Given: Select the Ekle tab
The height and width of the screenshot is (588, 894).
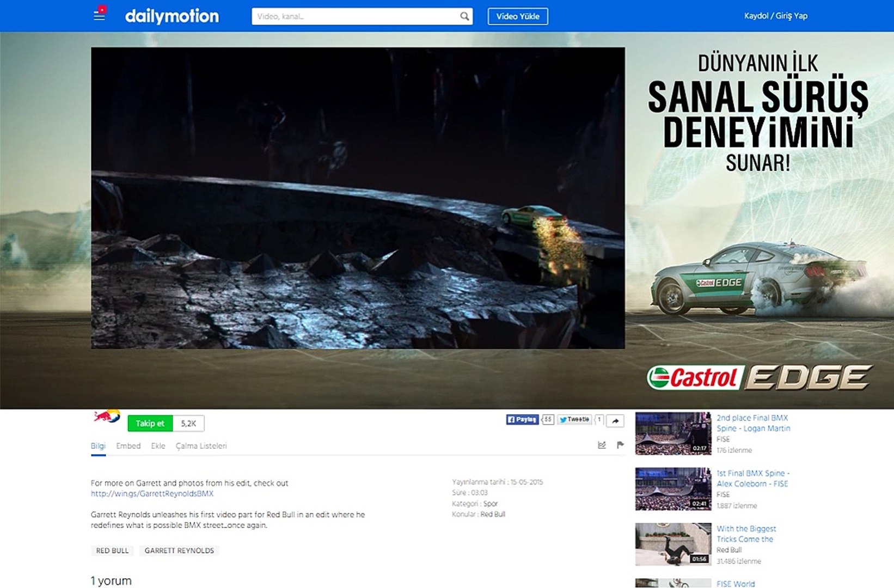Looking at the screenshot, I should tap(158, 445).
